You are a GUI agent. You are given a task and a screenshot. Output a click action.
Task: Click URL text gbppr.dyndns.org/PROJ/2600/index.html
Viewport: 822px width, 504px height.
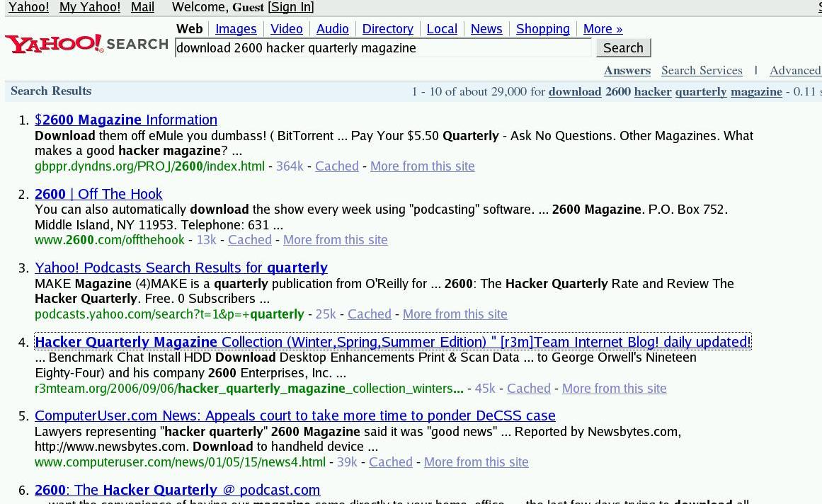(149, 166)
